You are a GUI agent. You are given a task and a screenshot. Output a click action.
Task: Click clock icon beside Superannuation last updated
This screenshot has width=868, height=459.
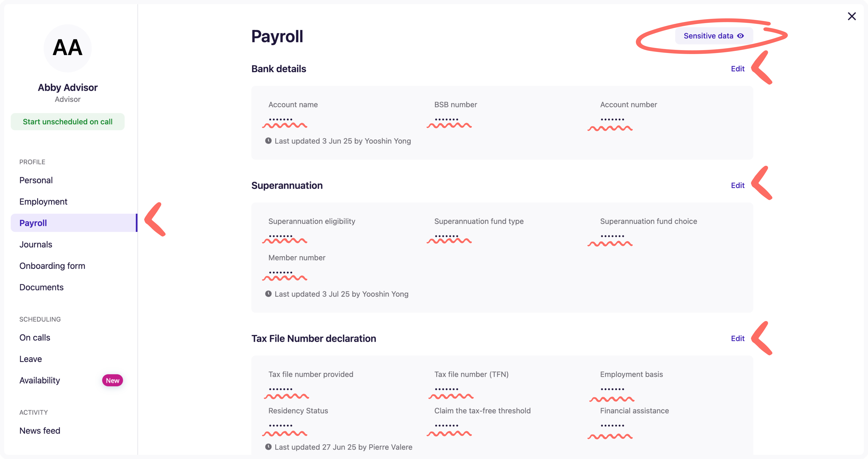tap(268, 294)
